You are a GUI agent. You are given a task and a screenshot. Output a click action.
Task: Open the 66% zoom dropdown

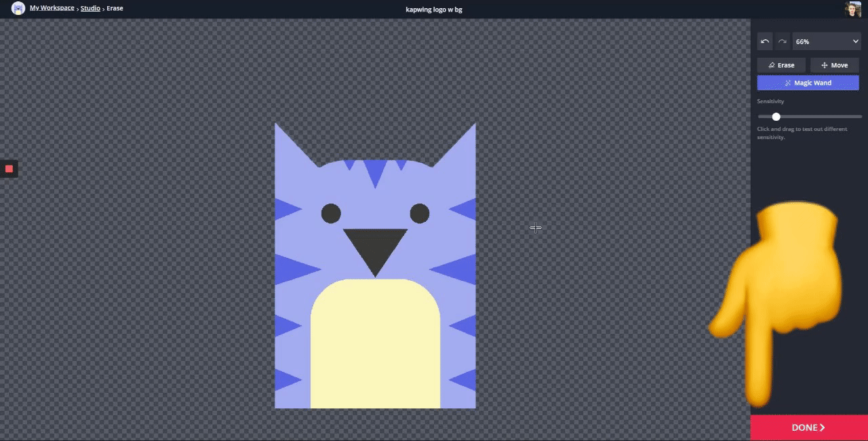click(x=826, y=41)
